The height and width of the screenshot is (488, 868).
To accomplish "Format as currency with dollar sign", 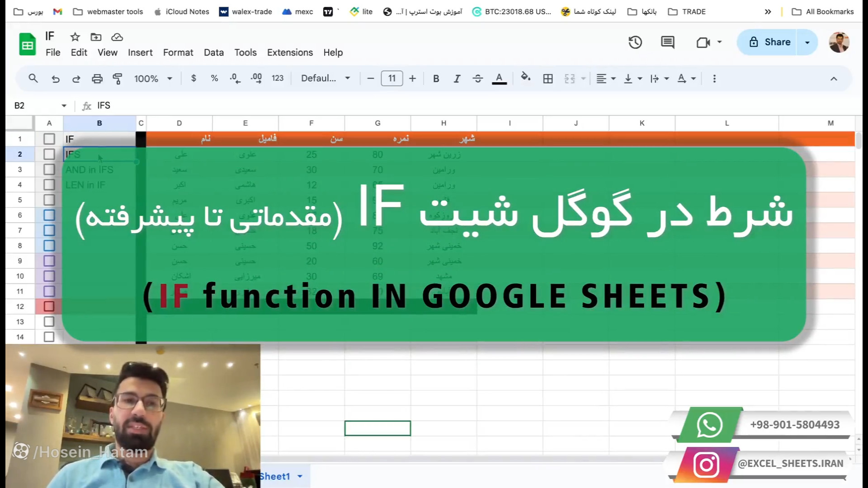I will pyautogui.click(x=193, y=78).
